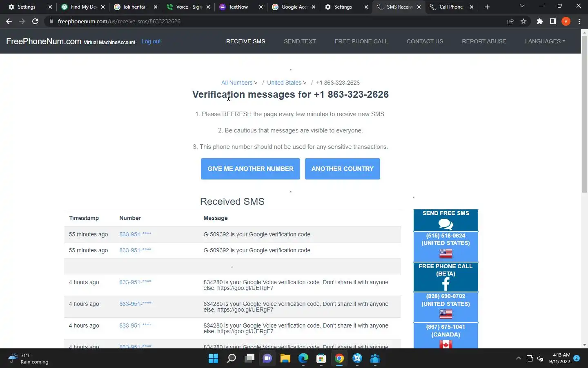Click the forward navigation arrow
The height and width of the screenshot is (368, 588).
click(22, 21)
